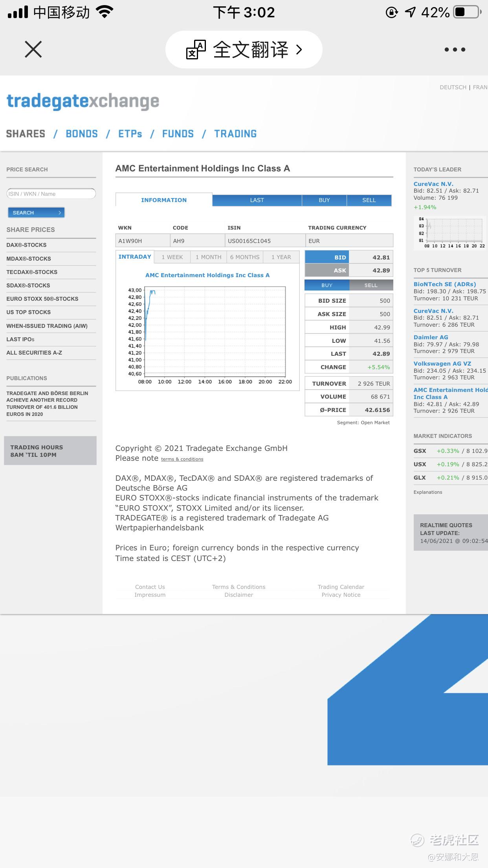This screenshot has height=868, width=488.
Task: Show the 1 WEEK chart
Action: pos(172,257)
